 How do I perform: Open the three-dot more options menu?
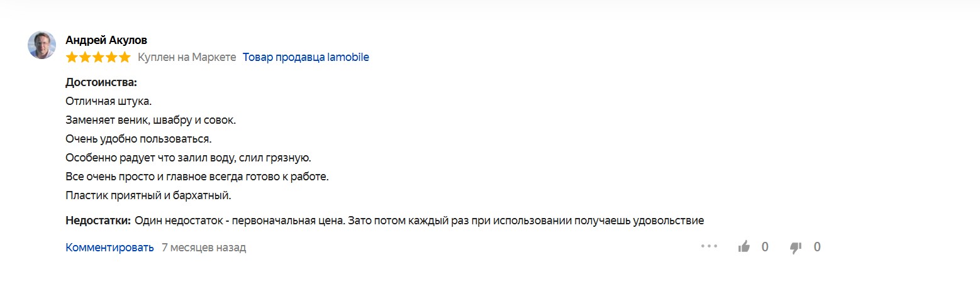click(709, 246)
